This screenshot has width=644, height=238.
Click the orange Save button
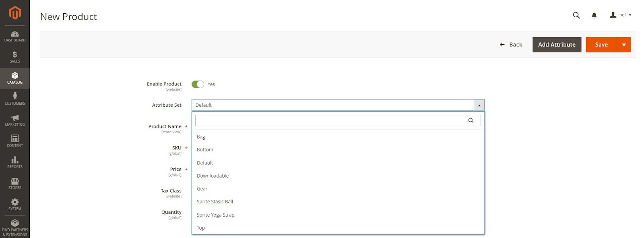tap(601, 45)
